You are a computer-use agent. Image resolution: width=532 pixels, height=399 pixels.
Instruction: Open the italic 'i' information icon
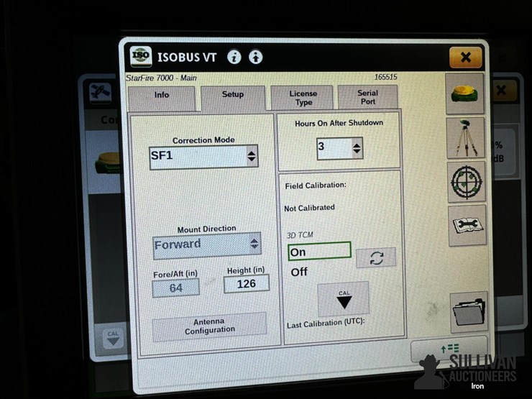(x=234, y=57)
